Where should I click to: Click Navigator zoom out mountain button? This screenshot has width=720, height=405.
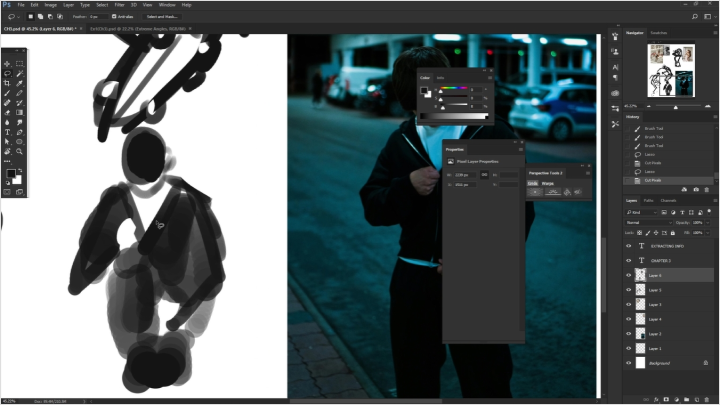coord(649,107)
